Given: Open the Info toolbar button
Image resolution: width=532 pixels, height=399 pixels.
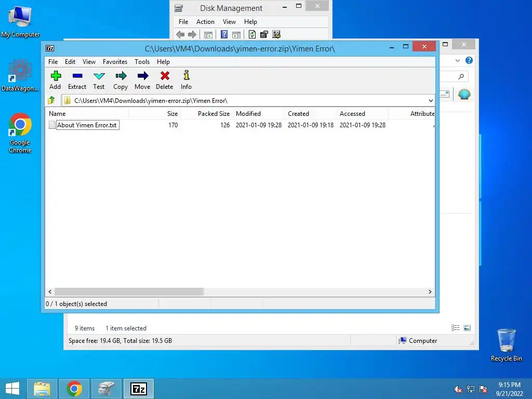Looking at the screenshot, I should (x=186, y=80).
